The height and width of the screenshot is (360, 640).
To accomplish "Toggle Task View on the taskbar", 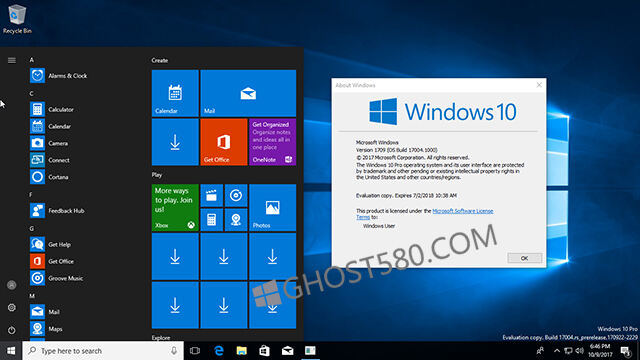I will click(195, 351).
